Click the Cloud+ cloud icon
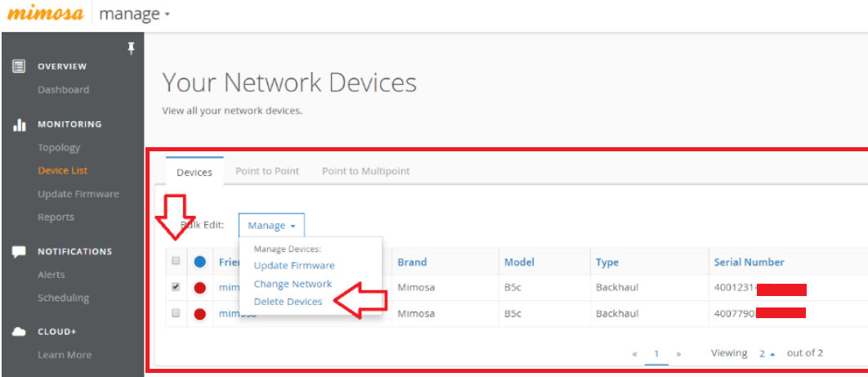The height and width of the screenshot is (377, 868). pyautogui.click(x=18, y=332)
